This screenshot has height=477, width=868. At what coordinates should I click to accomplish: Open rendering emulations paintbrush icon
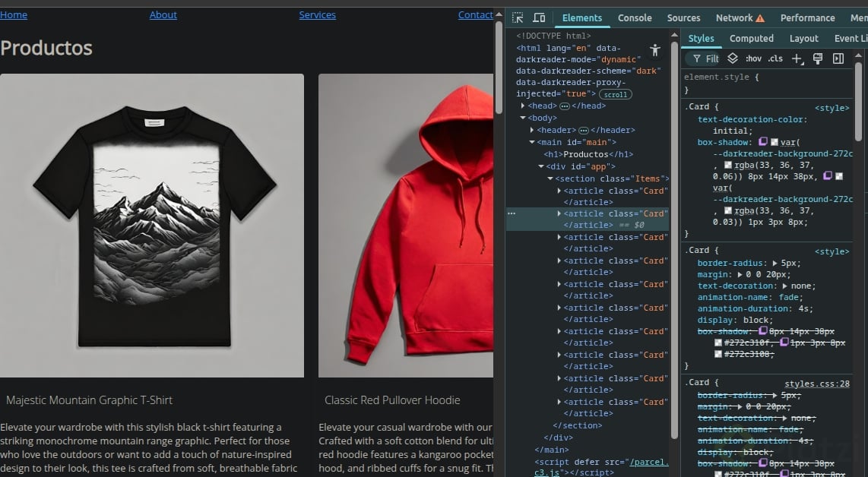point(818,58)
